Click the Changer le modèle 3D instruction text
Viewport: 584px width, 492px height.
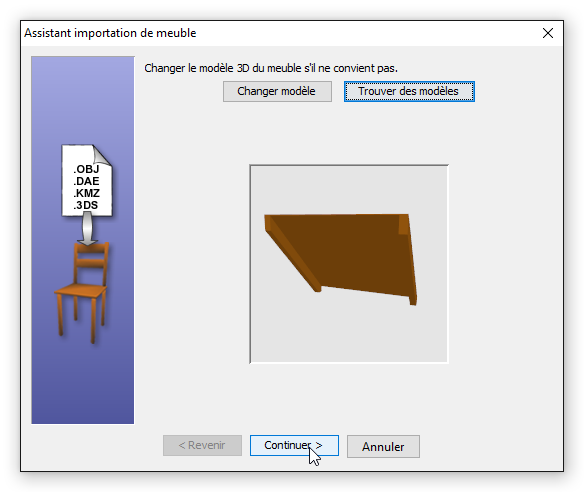pyautogui.click(x=271, y=68)
